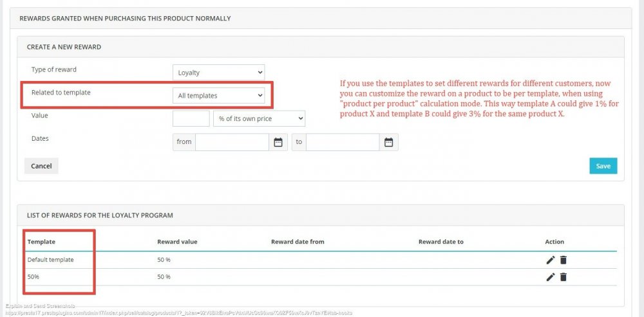Image resolution: width=644 pixels, height=317 pixels.
Task: Click the 'from' date input field
Action: click(232, 142)
